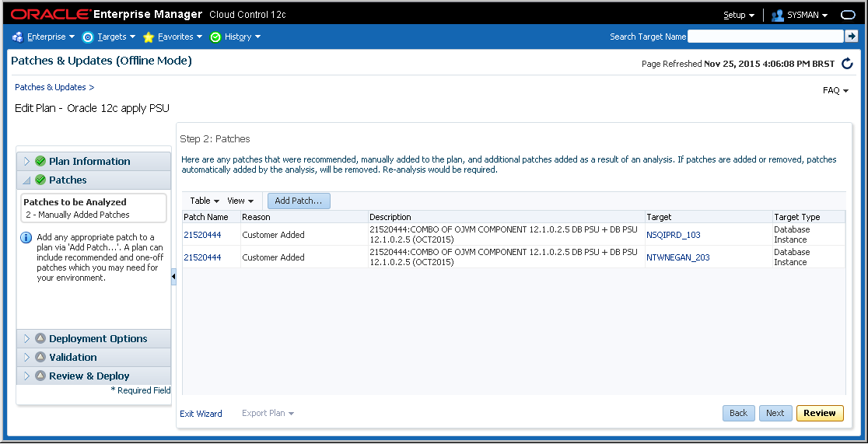Click the Back button
868x444 pixels.
[738, 413]
